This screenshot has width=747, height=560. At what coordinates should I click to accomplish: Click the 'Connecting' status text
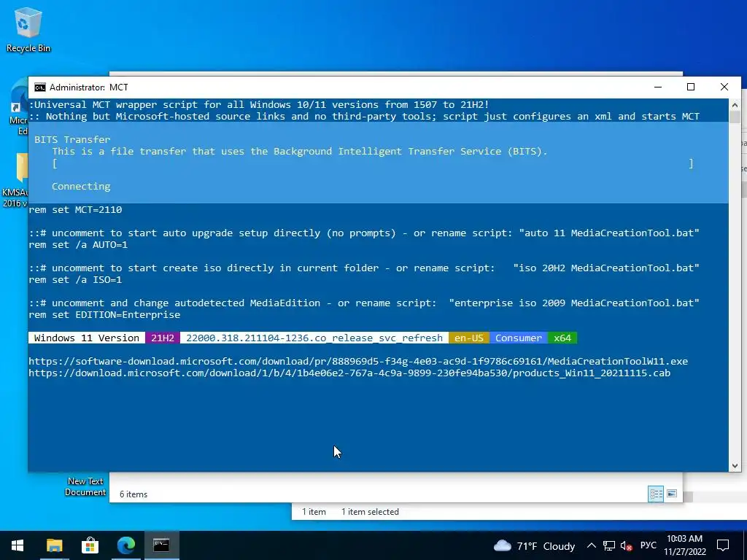[81, 186]
